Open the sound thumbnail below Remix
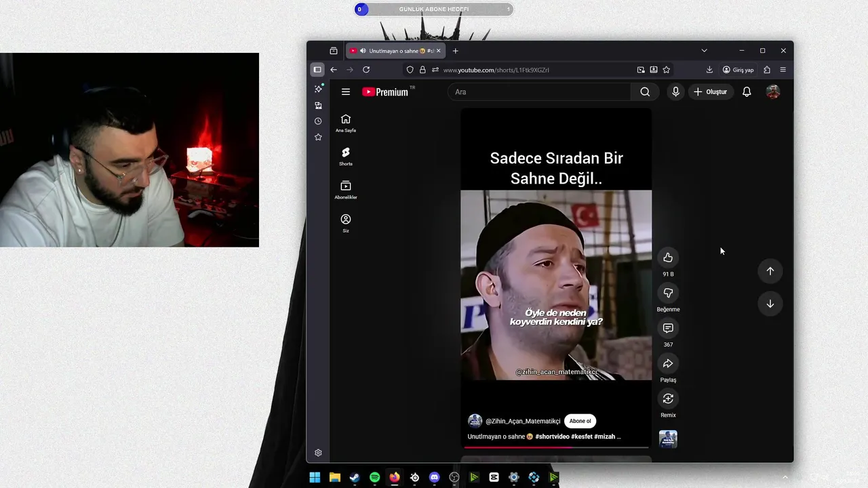Image resolution: width=868 pixels, height=488 pixels. (x=668, y=439)
